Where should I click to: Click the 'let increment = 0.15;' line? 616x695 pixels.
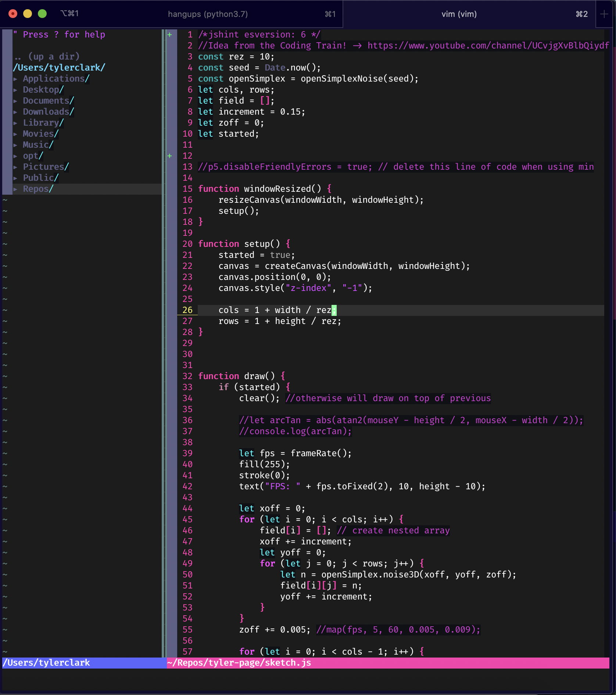[251, 112]
